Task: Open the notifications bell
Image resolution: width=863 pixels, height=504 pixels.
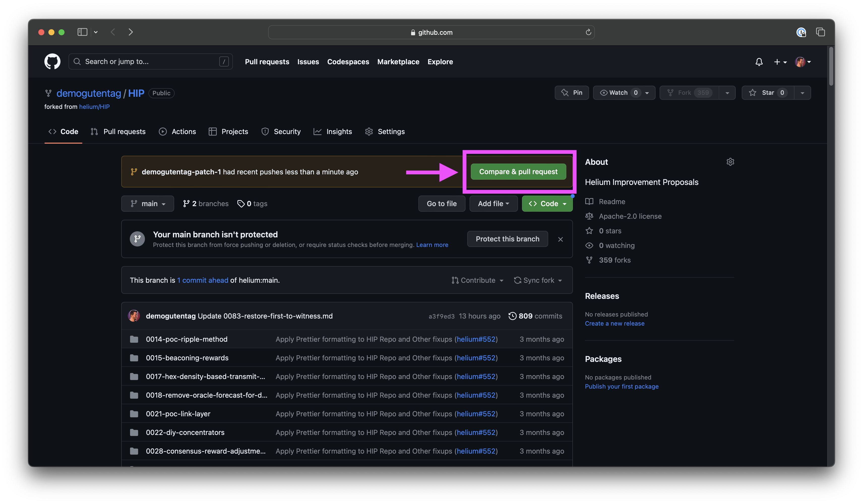Action: [x=759, y=62]
